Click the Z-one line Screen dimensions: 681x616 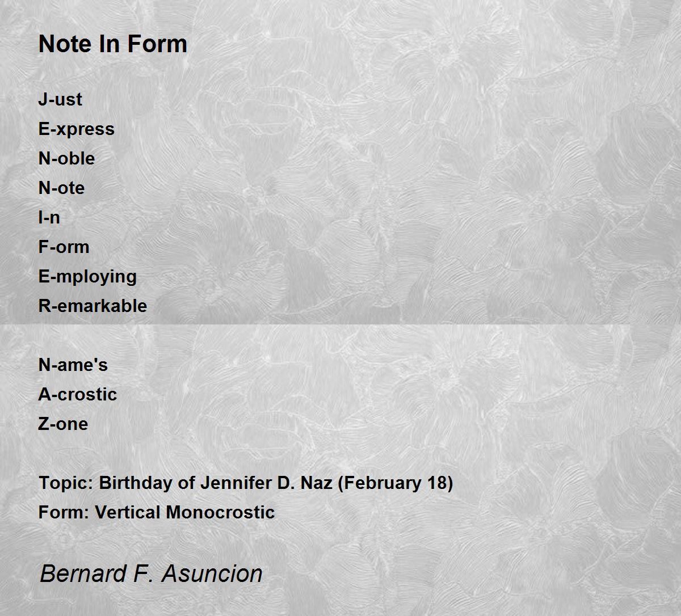pyautogui.click(x=63, y=424)
